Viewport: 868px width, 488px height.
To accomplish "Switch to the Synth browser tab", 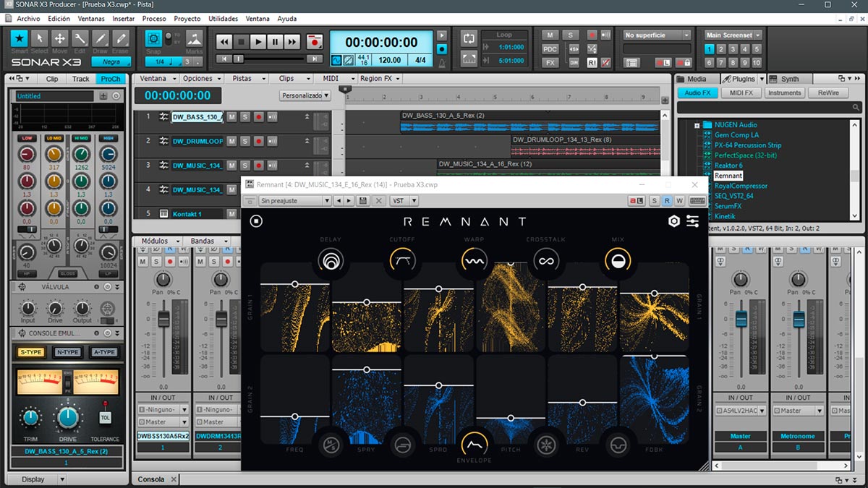I will (x=790, y=79).
